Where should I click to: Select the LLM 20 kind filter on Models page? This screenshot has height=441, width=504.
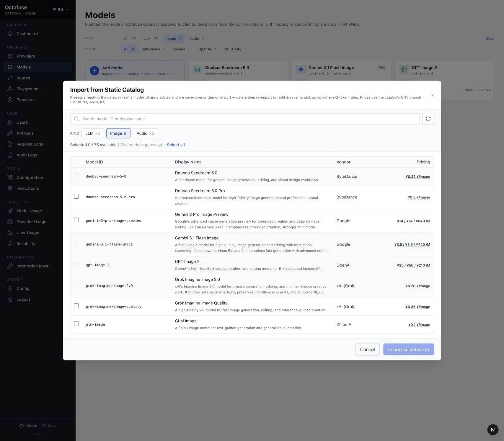point(151,38)
